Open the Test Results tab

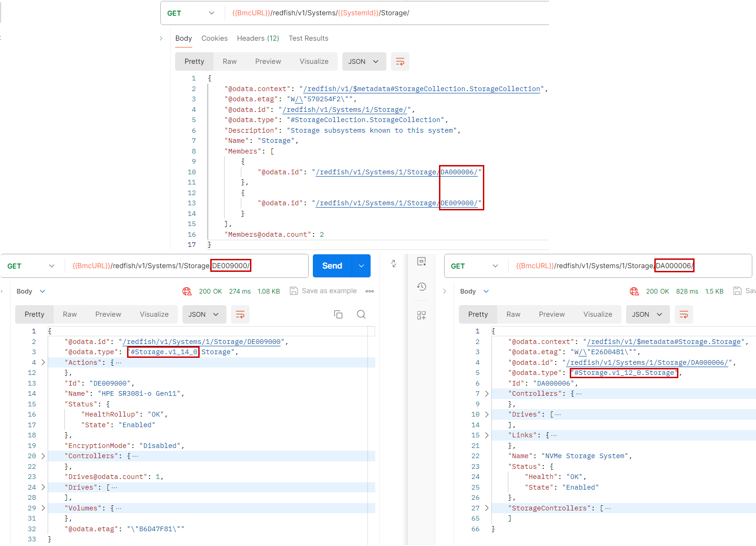coord(308,38)
